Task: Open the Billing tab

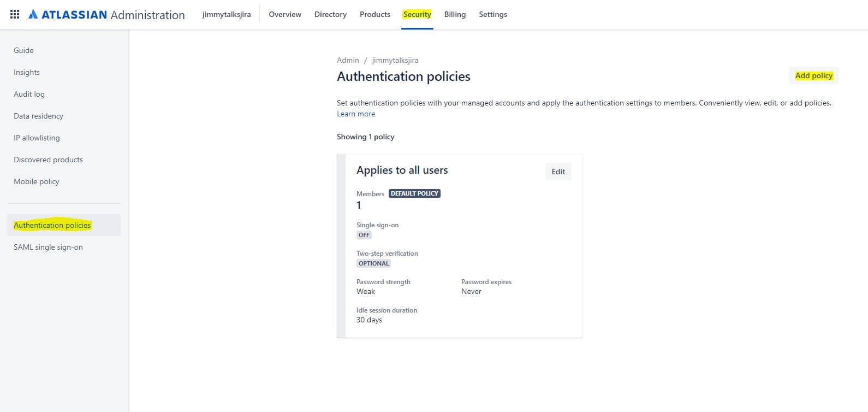Action: [x=455, y=14]
